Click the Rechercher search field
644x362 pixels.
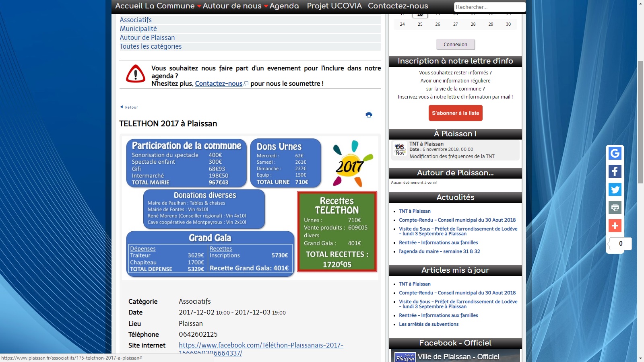489,7
